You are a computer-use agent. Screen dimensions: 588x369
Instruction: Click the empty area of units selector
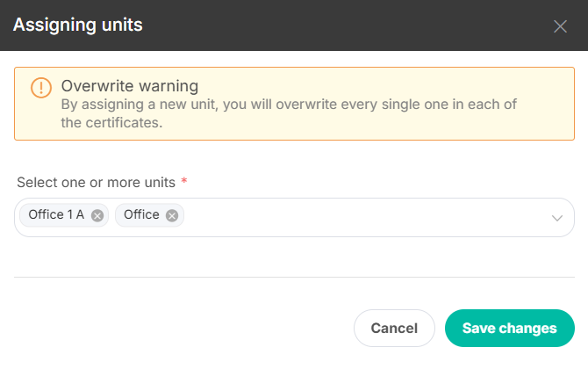coord(366,217)
